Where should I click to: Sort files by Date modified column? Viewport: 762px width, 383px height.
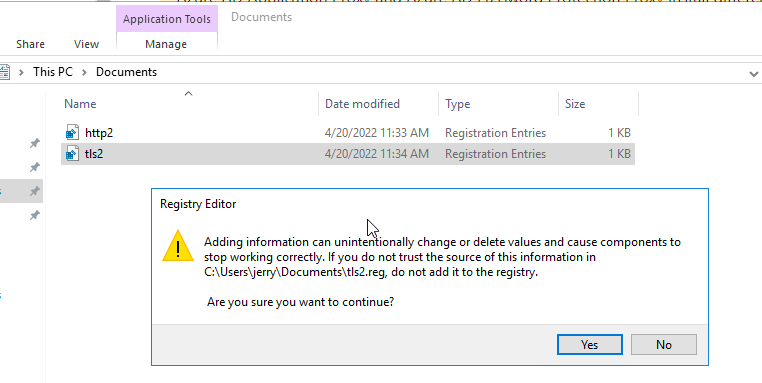click(x=362, y=104)
